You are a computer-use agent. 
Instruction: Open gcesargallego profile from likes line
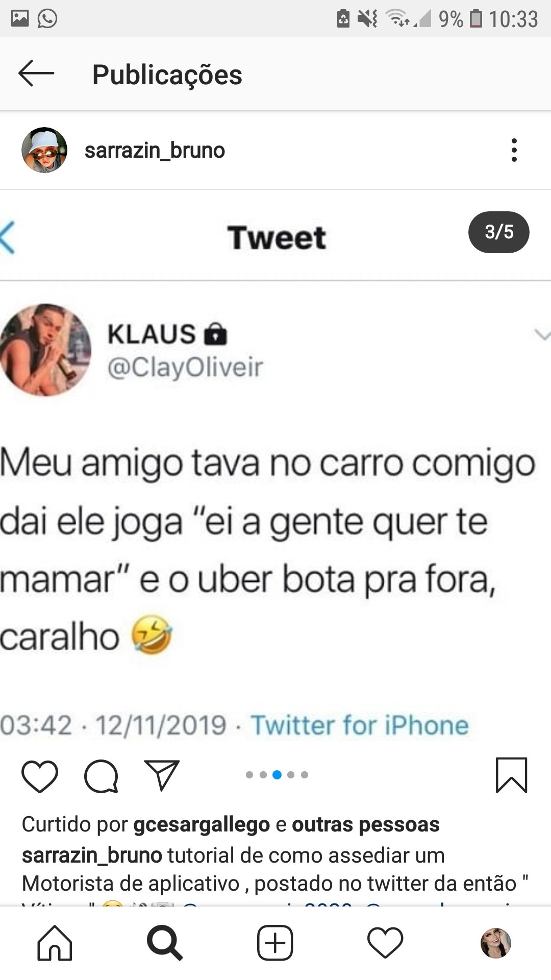[202, 824]
